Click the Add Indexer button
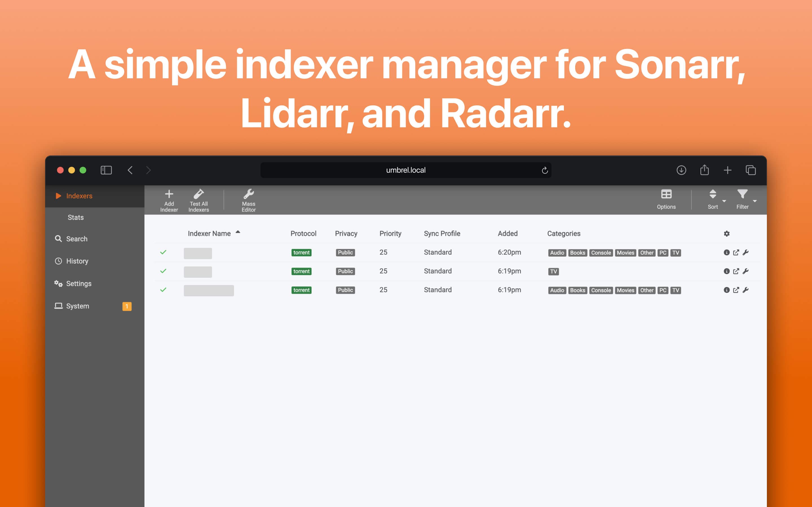812x507 pixels. coord(169,199)
